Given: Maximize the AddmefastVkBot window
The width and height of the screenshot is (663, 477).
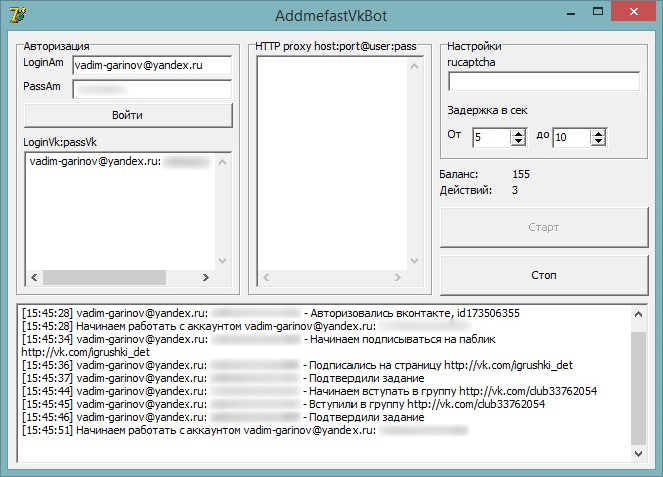Looking at the screenshot, I should point(598,12).
